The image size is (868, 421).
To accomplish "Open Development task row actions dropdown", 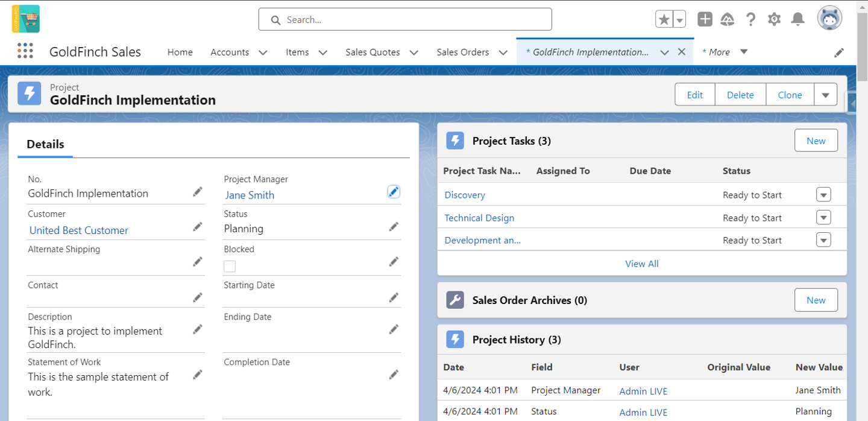I will point(823,239).
